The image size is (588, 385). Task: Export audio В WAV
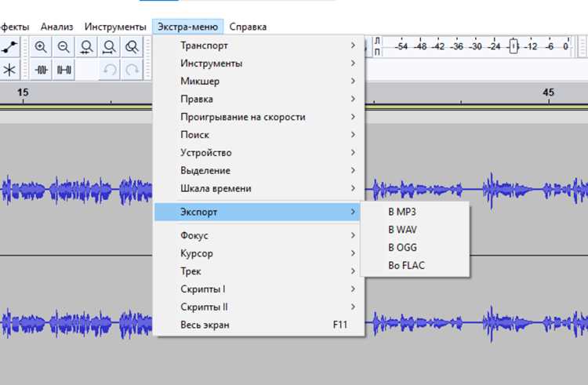[415, 230]
